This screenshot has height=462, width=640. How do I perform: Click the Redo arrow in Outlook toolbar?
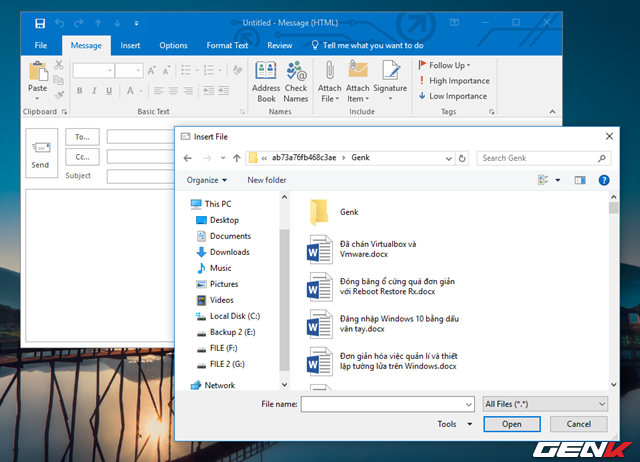pyautogui.click(x=78, y=23)
